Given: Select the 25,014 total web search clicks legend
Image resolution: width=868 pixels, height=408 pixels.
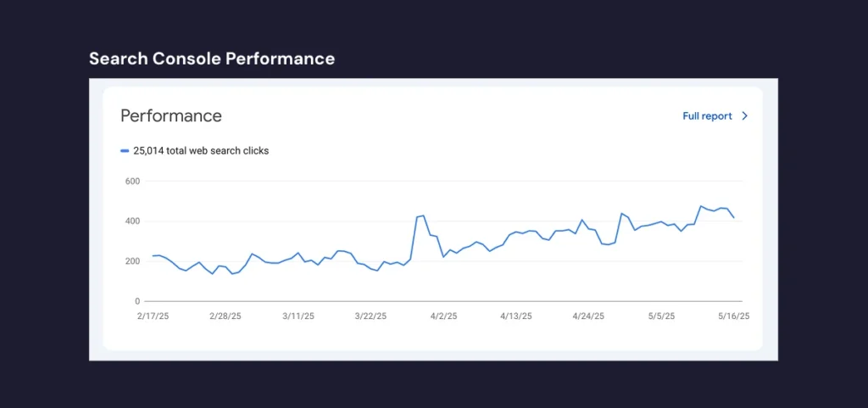Looking at the screenshot, I should [201, 151].
